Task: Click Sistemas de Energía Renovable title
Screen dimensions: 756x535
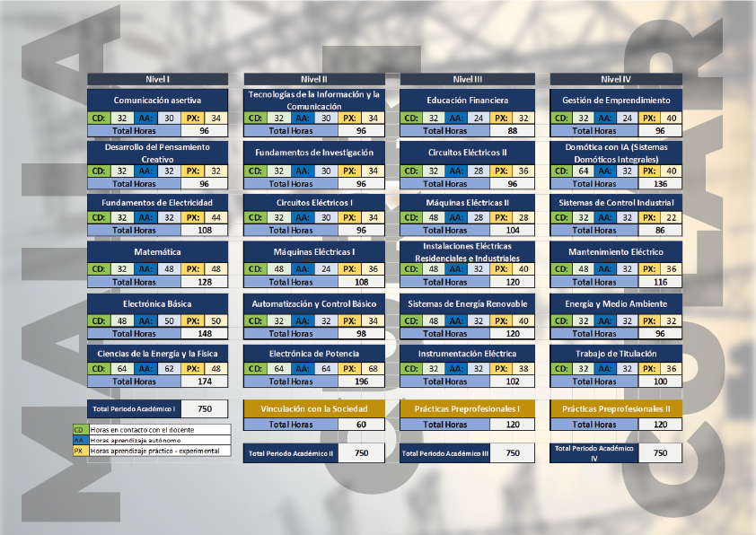Action: coord(467,303)
